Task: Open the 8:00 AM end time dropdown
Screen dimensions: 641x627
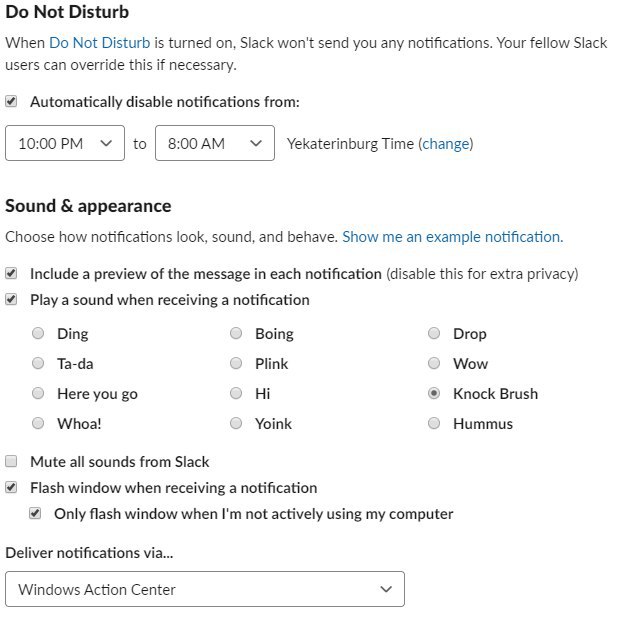Action: (215, 143)
